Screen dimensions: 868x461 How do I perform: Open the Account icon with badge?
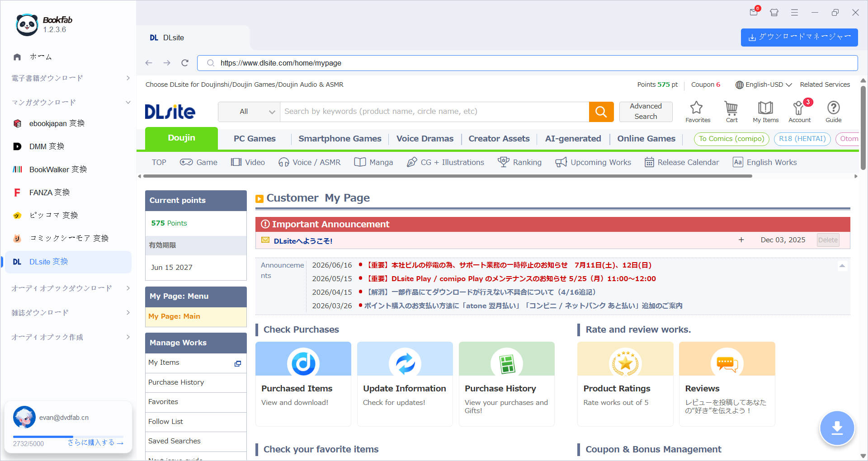(x=799, y=112)
